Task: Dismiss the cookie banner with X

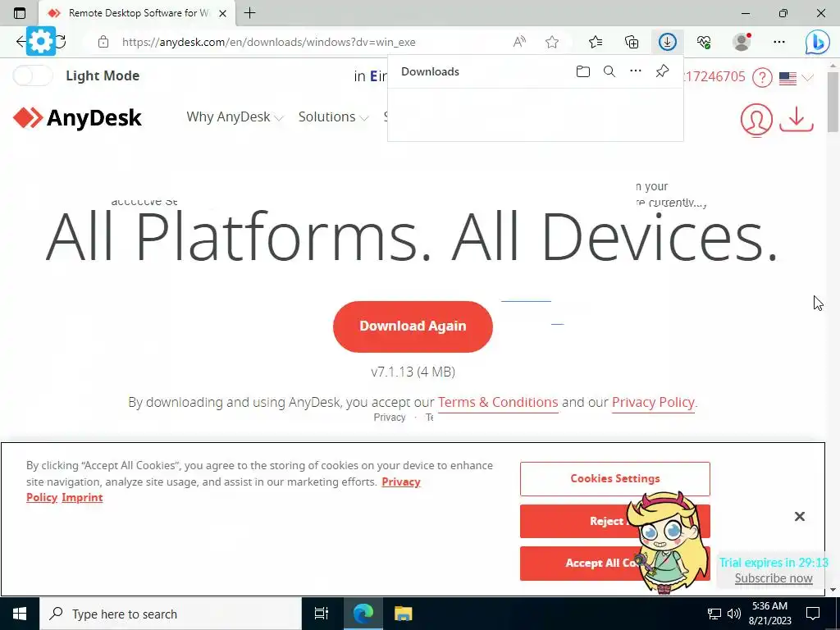Action: click(x=799, y=517)
